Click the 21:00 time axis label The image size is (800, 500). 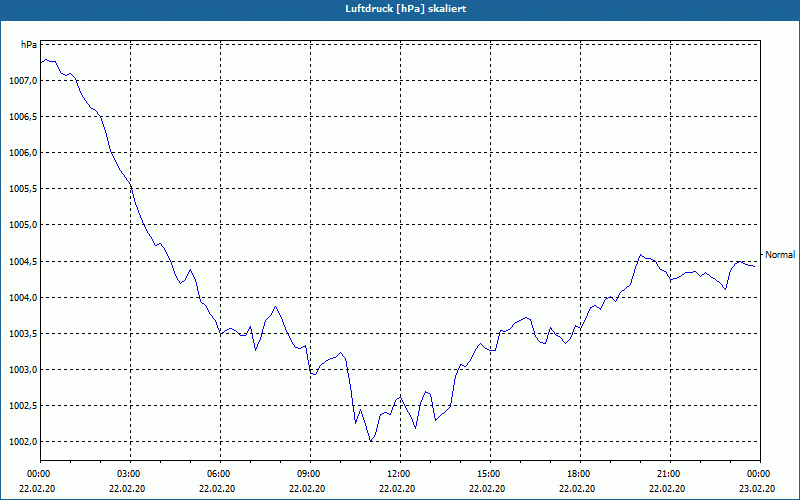coord(670,474)
